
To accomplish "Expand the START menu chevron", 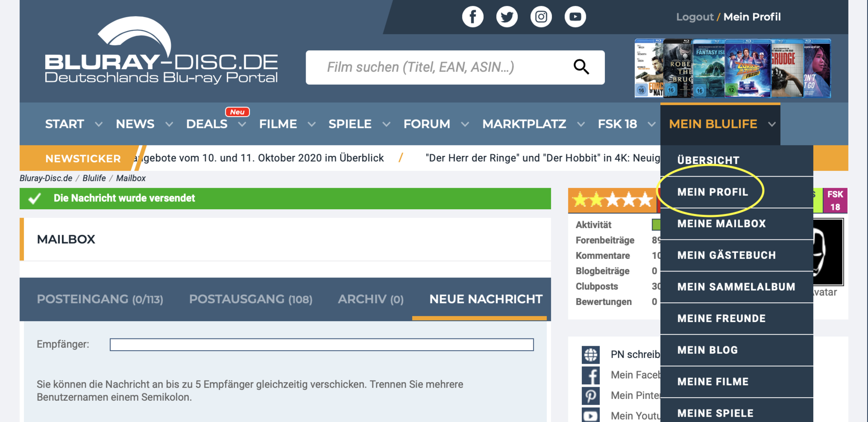I will [x=99, y=124].
